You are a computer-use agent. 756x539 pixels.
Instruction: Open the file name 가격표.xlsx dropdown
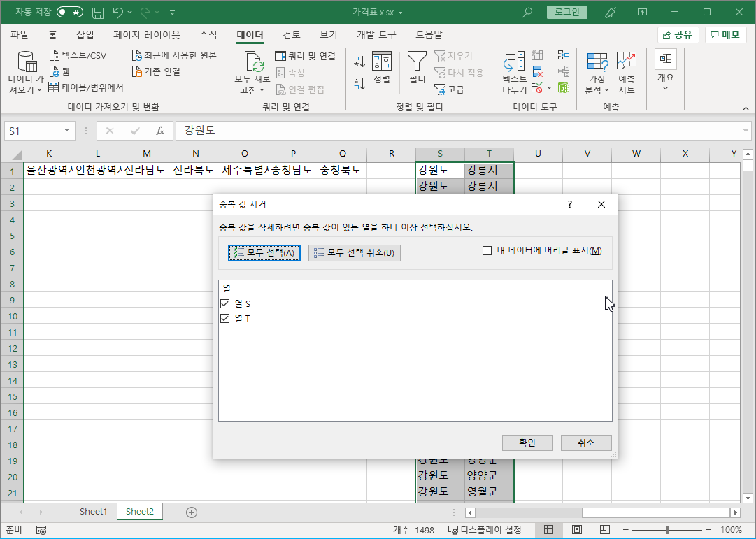(400, 13)
